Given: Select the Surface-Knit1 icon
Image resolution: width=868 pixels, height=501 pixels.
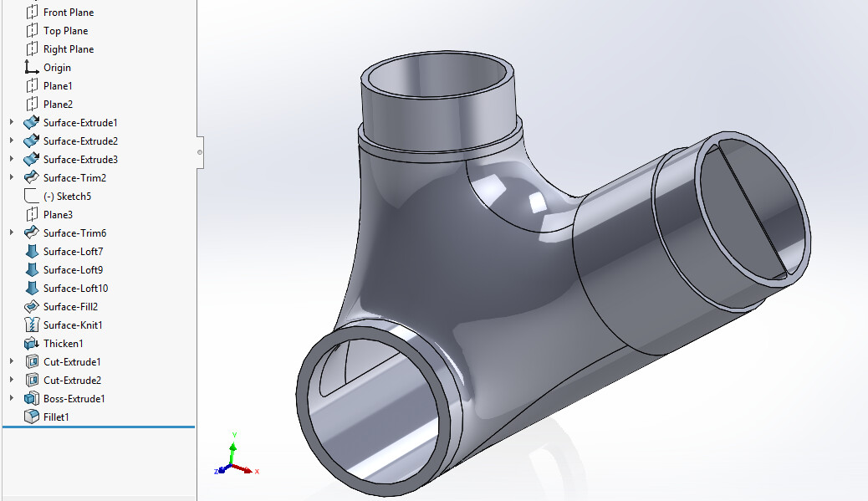Looking at the screenshot, I should click(32, 325).
